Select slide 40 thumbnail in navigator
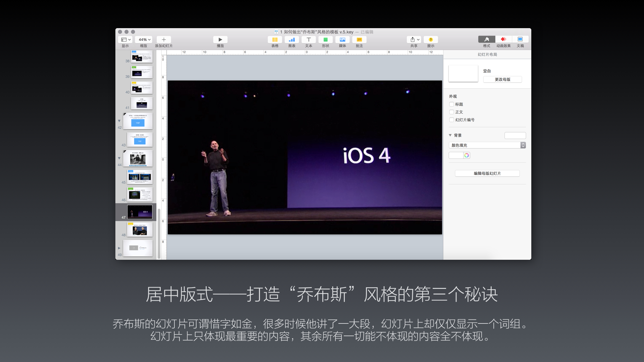The height and width of the screenshot is (362, 644). tap(142, 88)
